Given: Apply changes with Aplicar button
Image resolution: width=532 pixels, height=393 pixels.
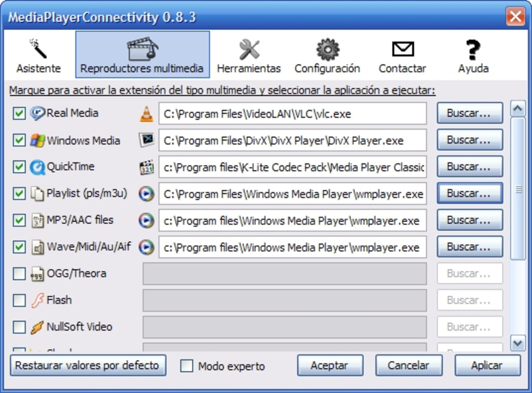Looking at the screenshot, I should point(488,365).
